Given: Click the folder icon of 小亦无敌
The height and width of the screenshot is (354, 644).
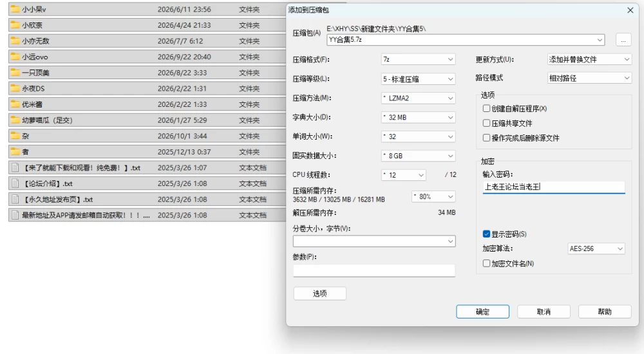Looking at the screenshot, I should coord(15,41).
